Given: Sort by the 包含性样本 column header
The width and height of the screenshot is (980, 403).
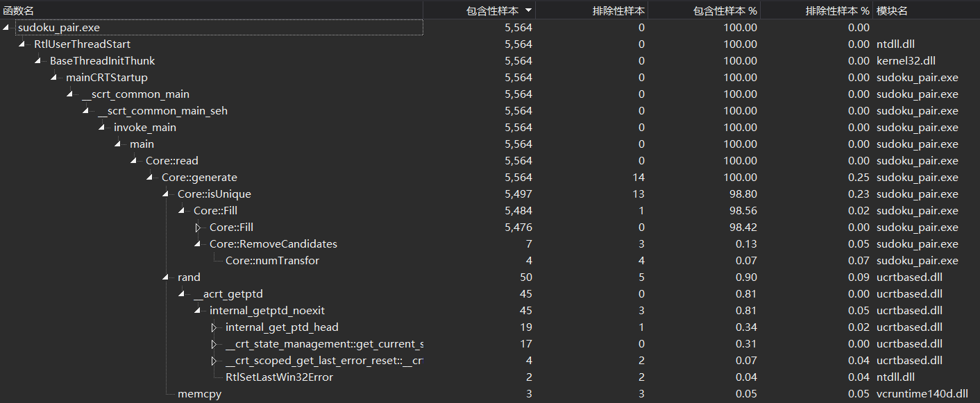Looking at the screenshot, I should [479, 10].
